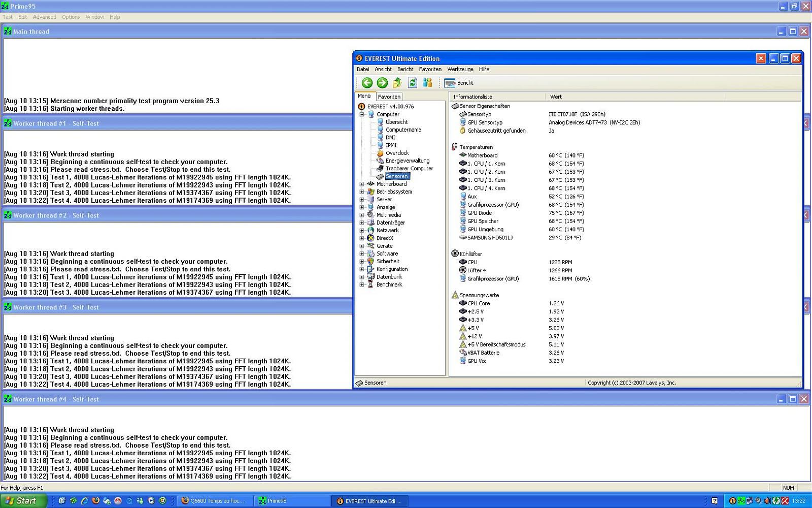Open the Advanced menu in Prime95
The image size is (812, 508).
click(45, 17)
